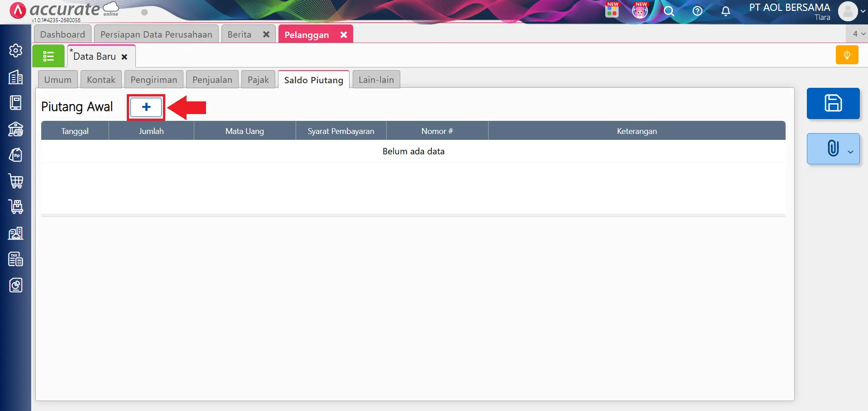
Task: Click the Piutang Awal heading
Action: (x=77, y=107)
